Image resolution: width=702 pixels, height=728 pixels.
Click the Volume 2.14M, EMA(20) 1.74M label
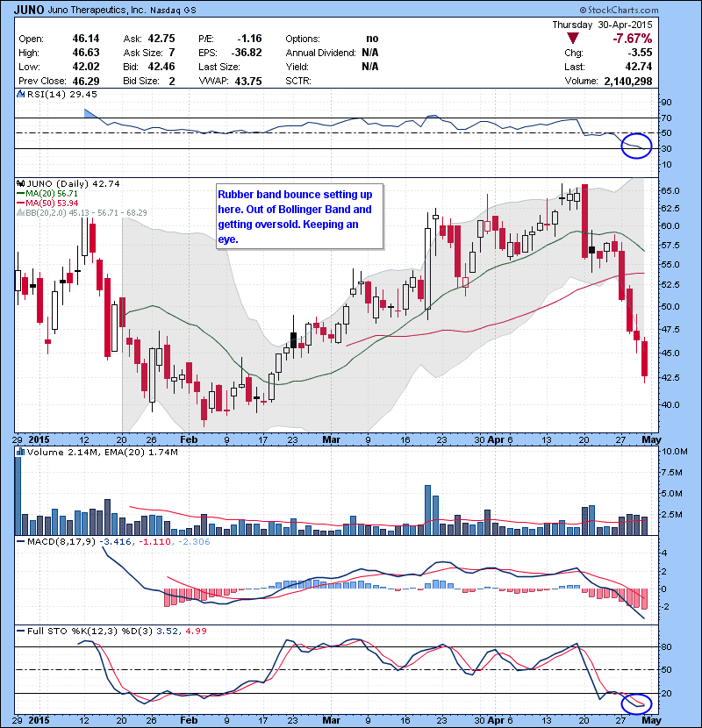coord(102,453)
